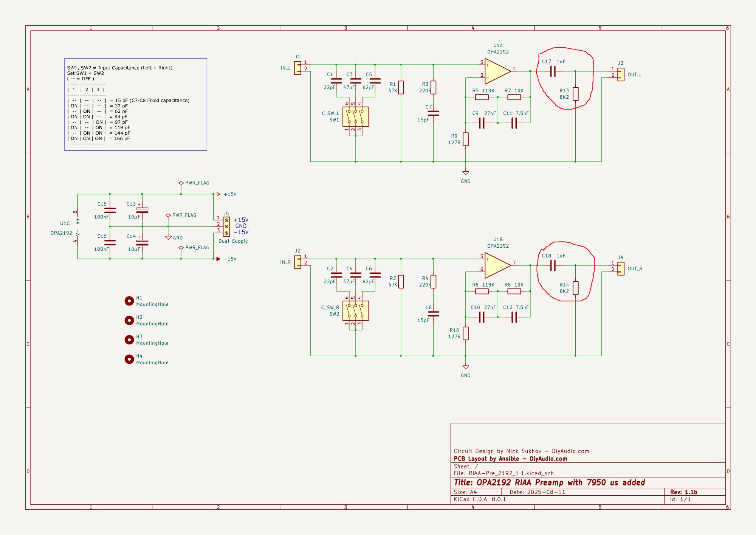Select the input capacitance table text box
Screen dimensions: 756x535
click(x=135, y=104)
